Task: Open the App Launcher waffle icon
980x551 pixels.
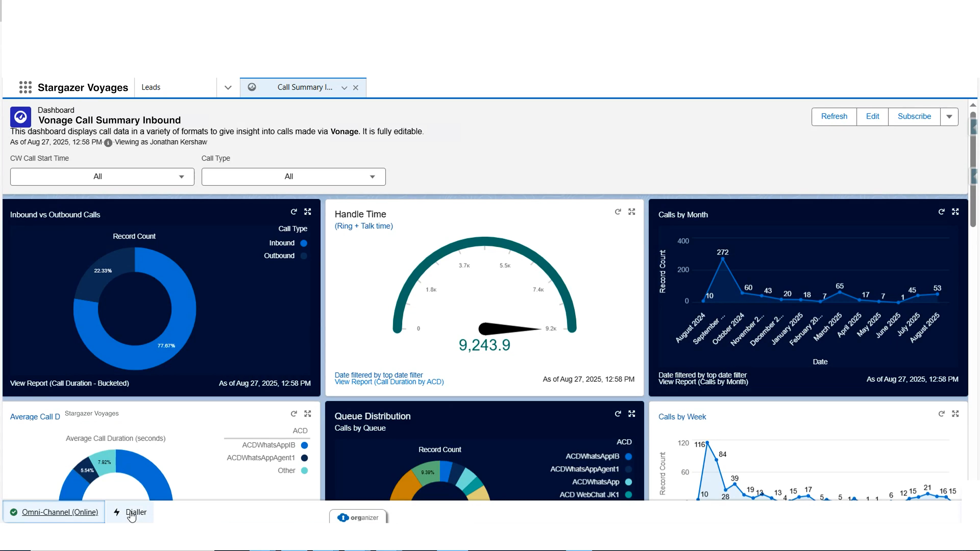Action: point(25,87)
